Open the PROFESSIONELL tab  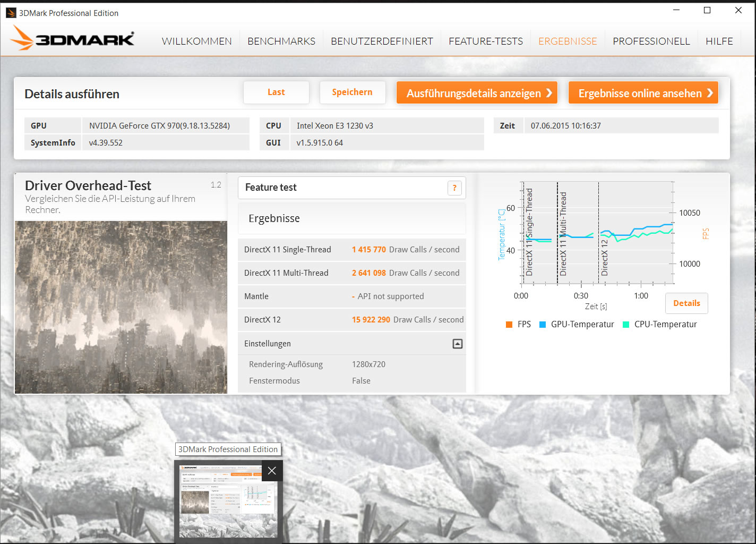(x=651, y=41)
